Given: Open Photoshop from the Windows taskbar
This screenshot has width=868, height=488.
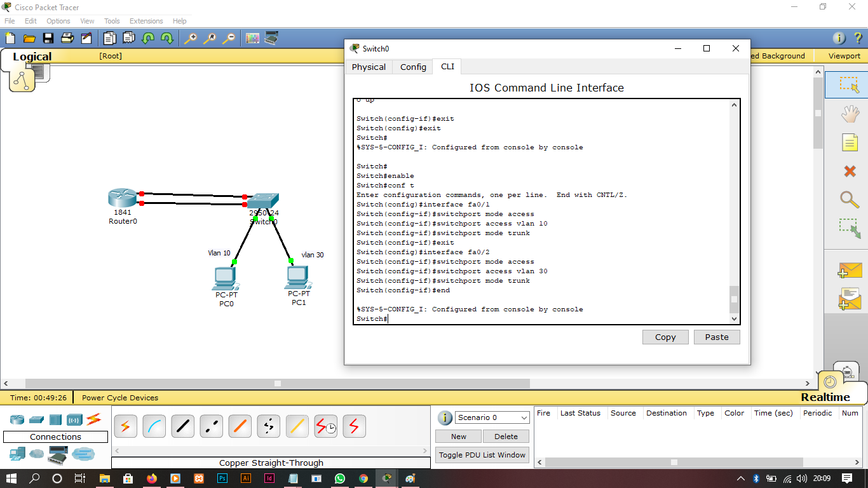Looking at the screenshot, I should click(x=222, y=478).
